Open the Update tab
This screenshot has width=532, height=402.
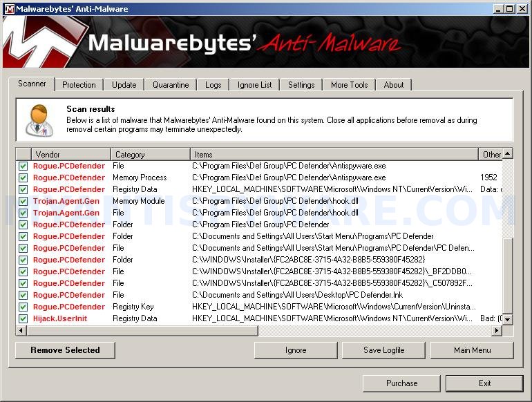pos(124,85)
